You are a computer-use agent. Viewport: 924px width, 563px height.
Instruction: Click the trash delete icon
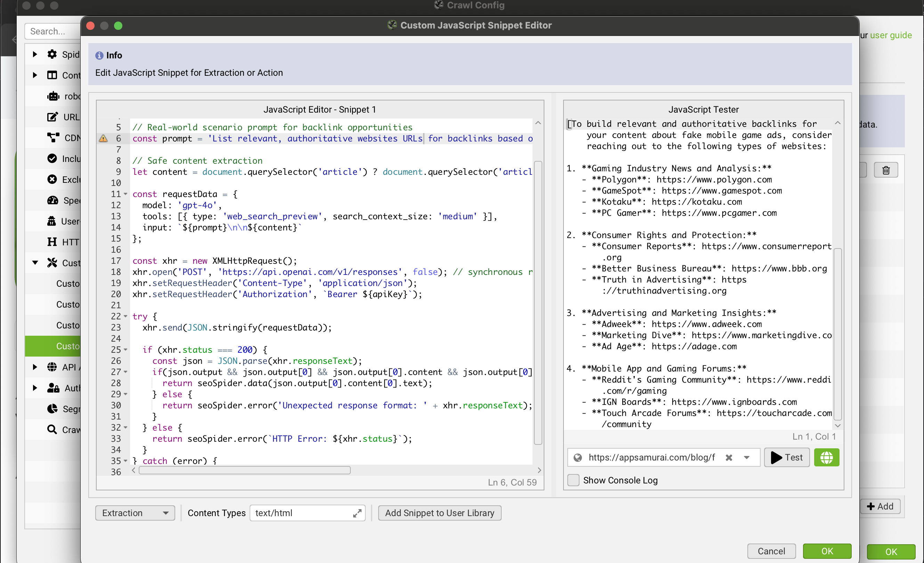point(885,170)
